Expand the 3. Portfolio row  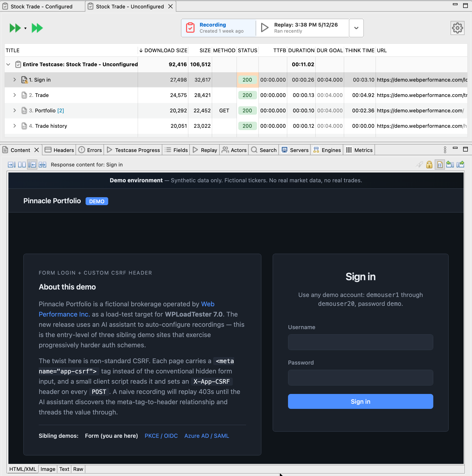(x=14, y=110)
